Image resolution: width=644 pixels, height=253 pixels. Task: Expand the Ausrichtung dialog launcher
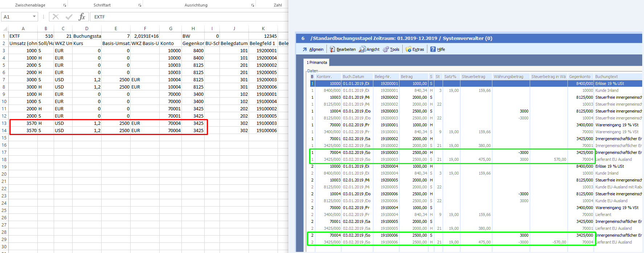coord(253,5)
